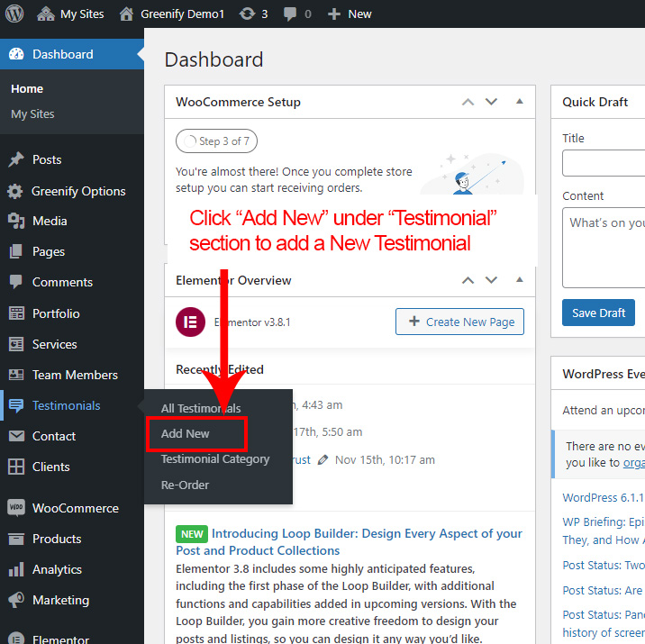Image resolution: width=645 pixels, height=644 pixels.
Task: Click the Analytics bar chart icon
Action: [x=15, y=569]
